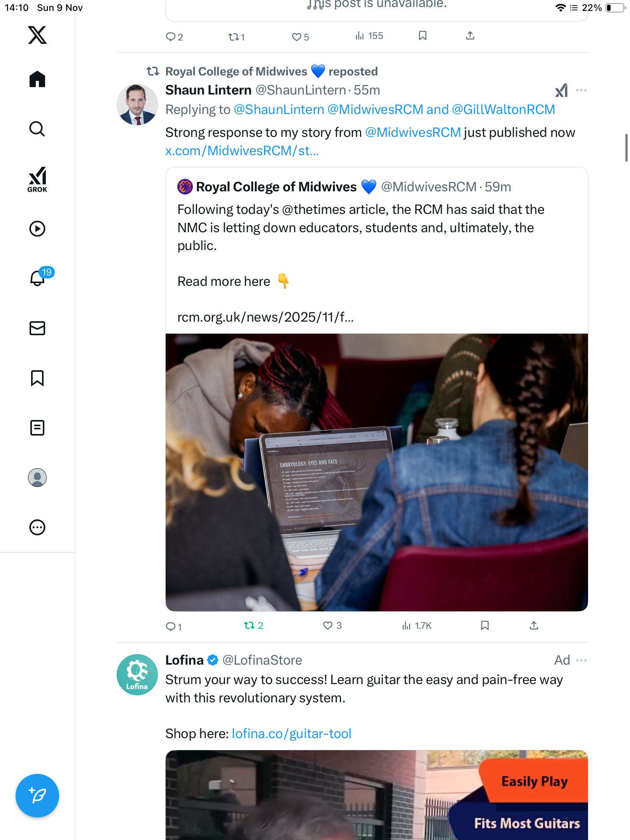Open Bookmarks in sidebar
Image resolution: width=630 pixels, height=840 pixels.
[37, 378]
